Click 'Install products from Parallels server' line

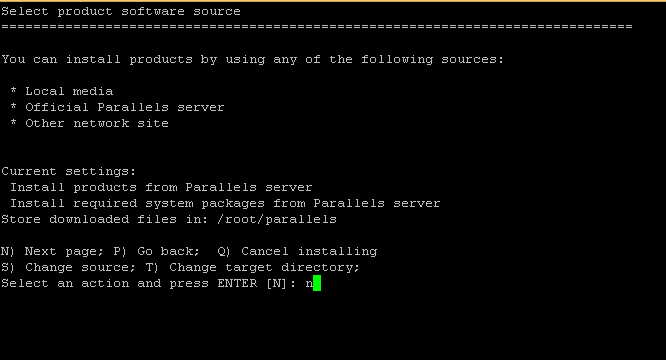click(161, 188)
